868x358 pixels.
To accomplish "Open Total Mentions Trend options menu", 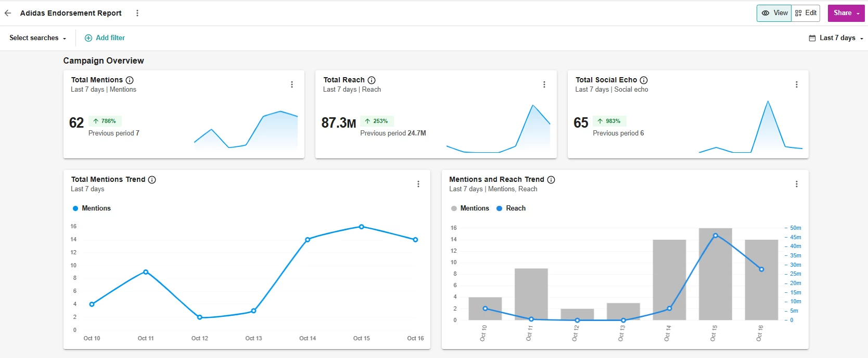I will click(418, 184).
